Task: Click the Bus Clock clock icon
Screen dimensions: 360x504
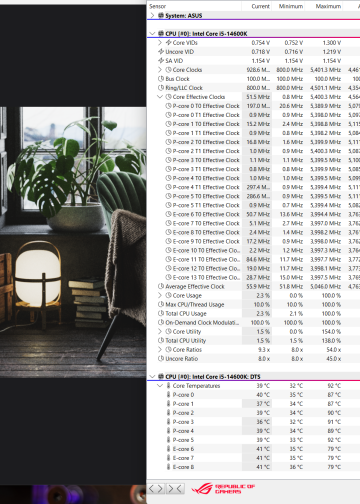Action: tap(161, 79)
